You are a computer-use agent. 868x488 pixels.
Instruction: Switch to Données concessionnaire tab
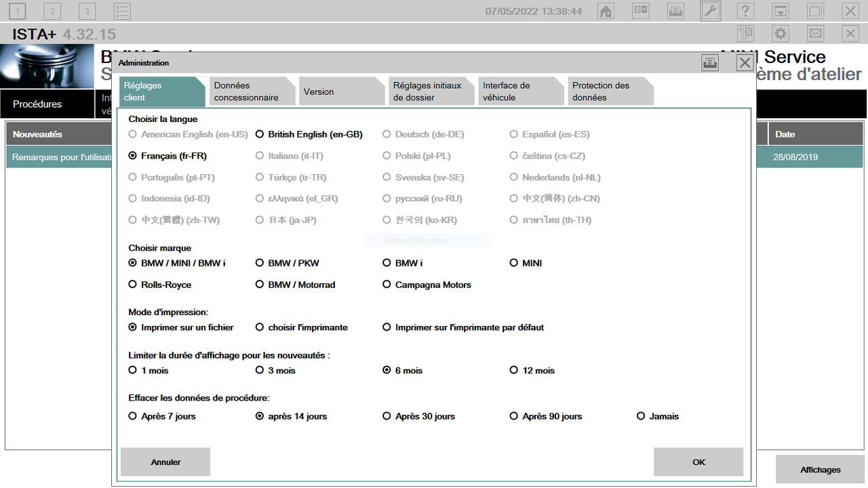(252, 91)
